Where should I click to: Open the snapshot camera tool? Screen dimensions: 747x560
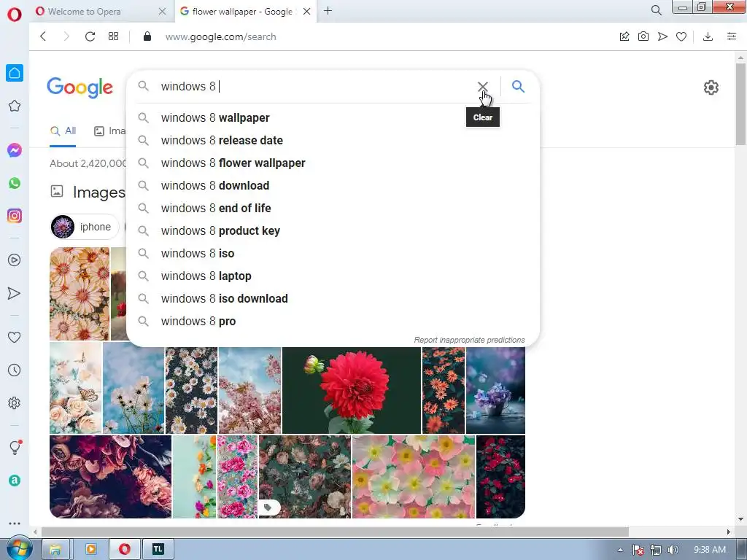[643, 36]
